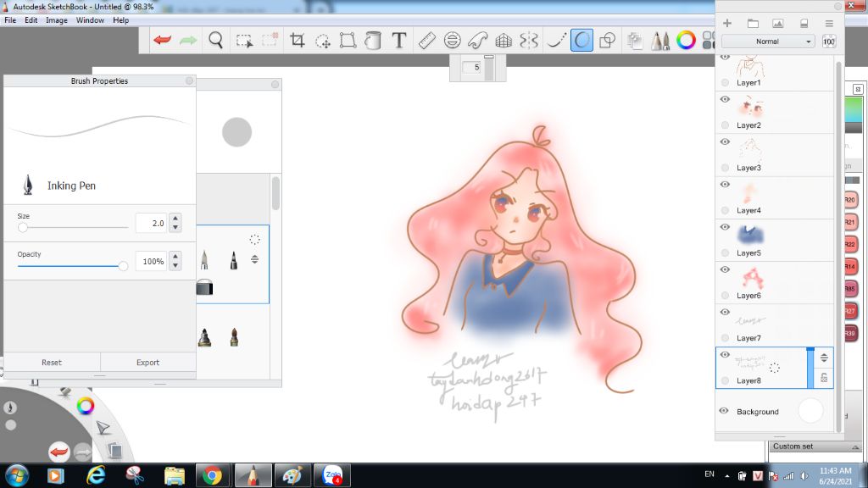Open the layer panel menu icon
This screenshot has width=868, height=488.
click(x=829, y=23)
